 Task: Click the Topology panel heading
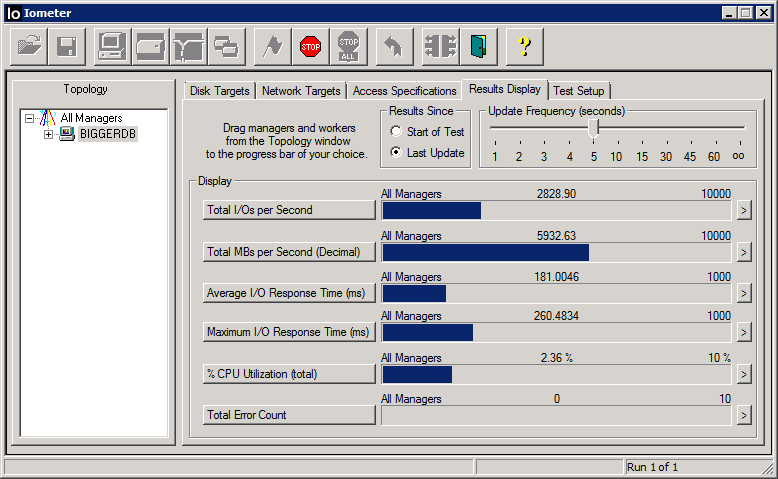[x=85, y=89]
